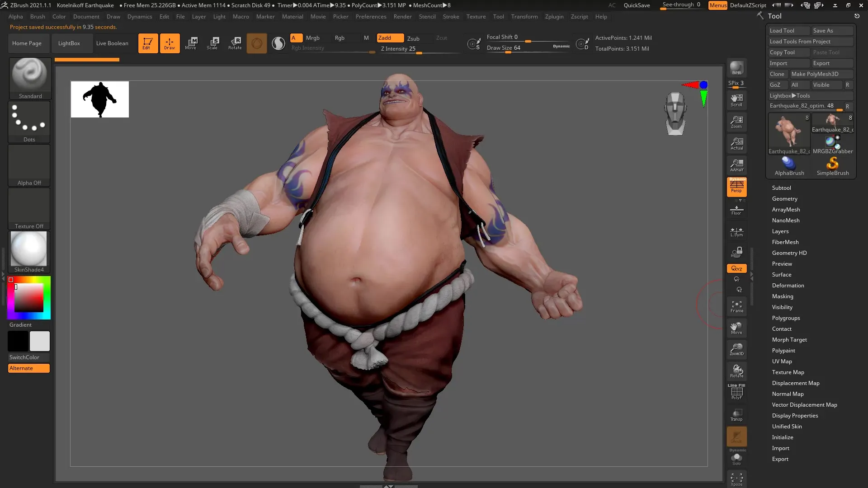The image size is (868, 488).
Task: Expand the Polypaint section
Action: pyautogui.click(x=783, y=351)
